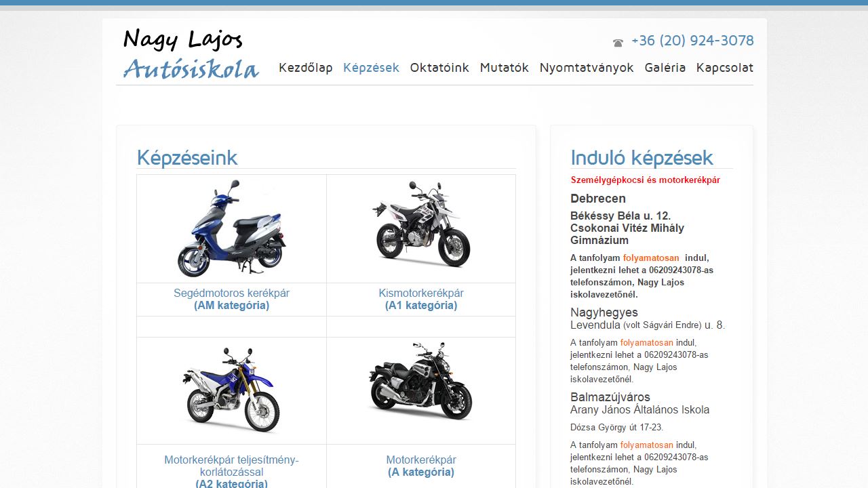Open the Nyomtatványok page

[587, 68]
